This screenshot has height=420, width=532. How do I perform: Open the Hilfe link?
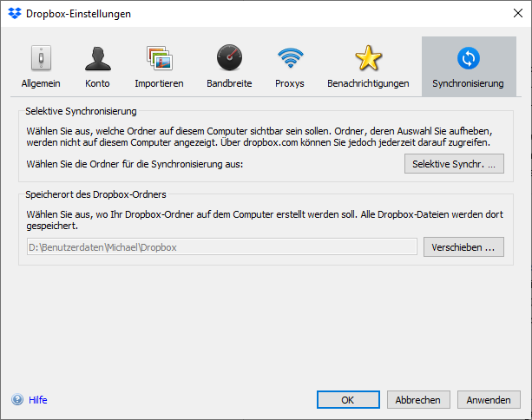click(38, 400)
